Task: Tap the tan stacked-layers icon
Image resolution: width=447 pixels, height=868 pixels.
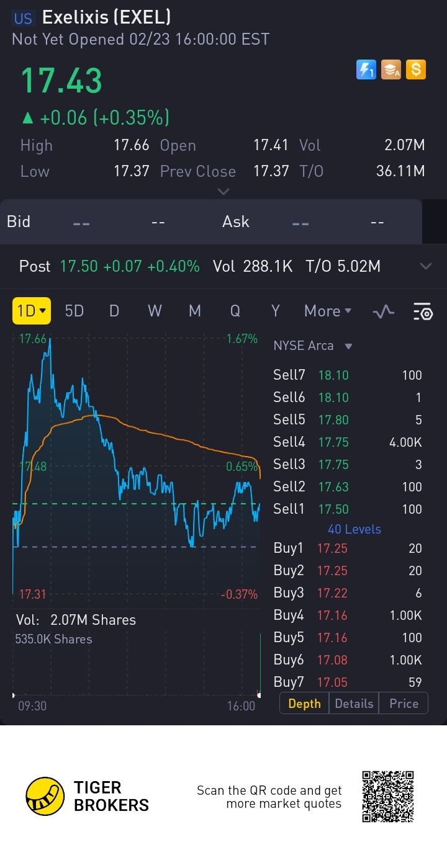Action: pos(391,69)
